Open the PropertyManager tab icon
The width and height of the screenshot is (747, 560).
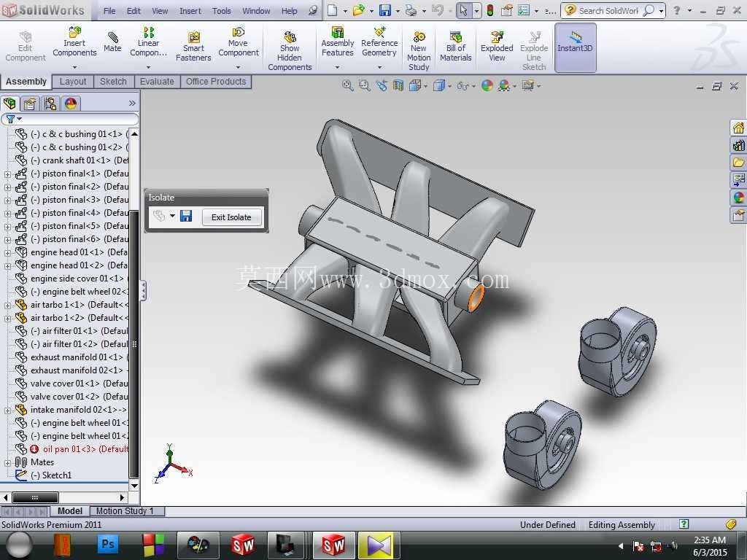(x=30, y=104)
